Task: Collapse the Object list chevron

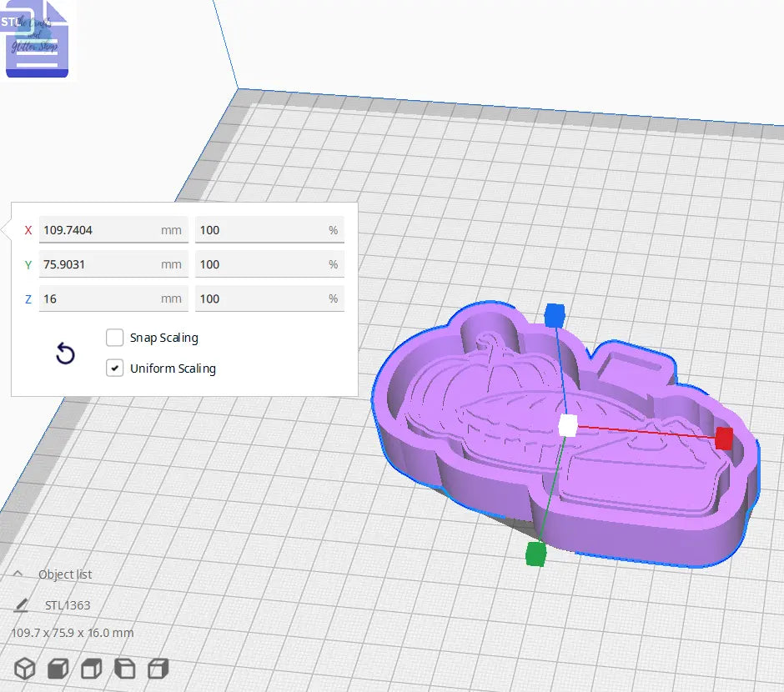Action: click(18, 574)
